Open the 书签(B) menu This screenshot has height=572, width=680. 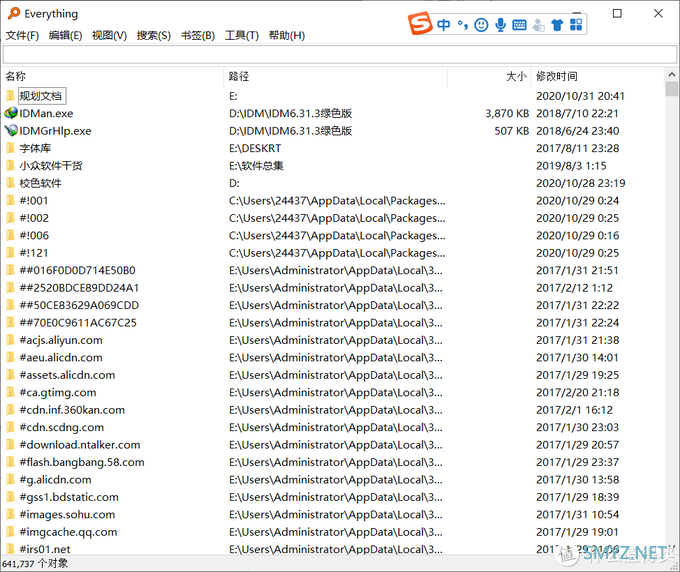[x=198, y=35]
